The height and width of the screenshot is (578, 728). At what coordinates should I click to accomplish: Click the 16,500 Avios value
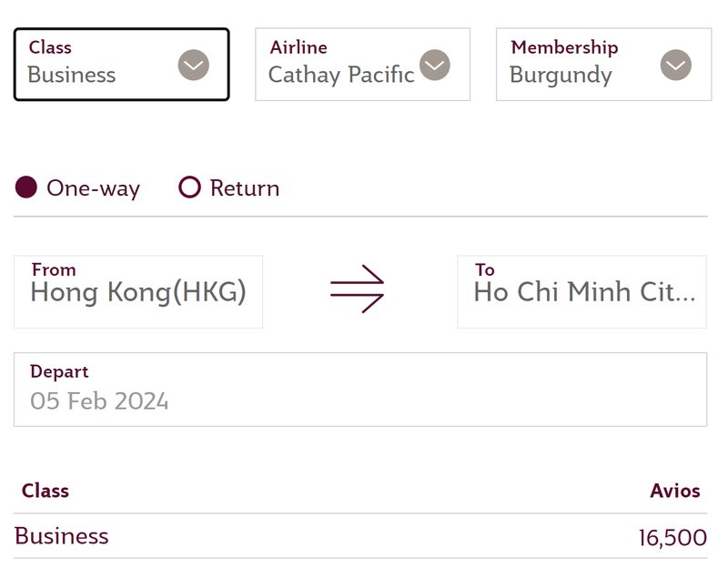pyautogui.click(x=672, y=538)
